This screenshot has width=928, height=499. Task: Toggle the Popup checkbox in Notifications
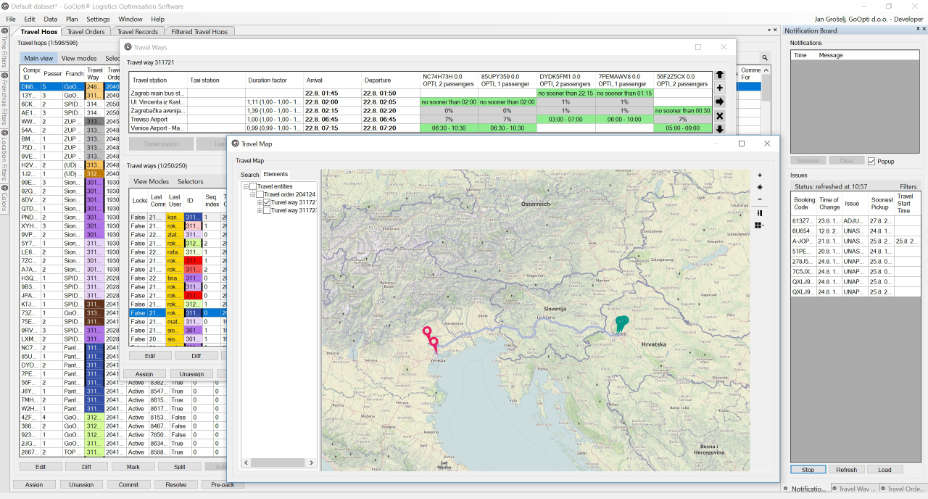point(872,161)
